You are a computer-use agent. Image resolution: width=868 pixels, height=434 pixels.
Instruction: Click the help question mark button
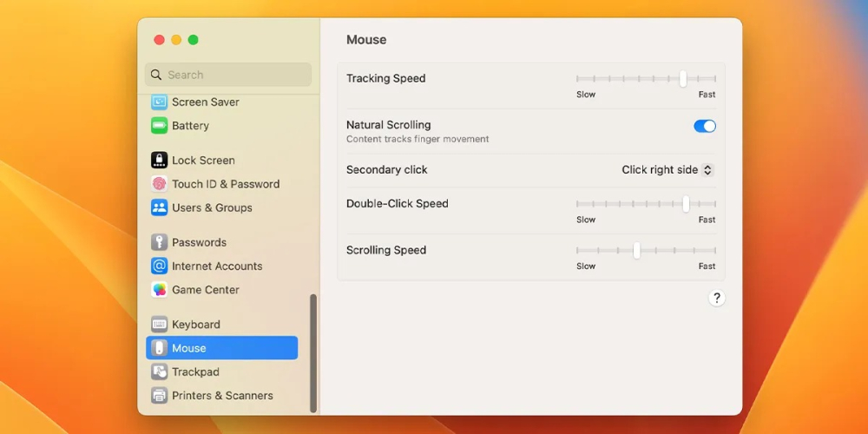[716, 298]
